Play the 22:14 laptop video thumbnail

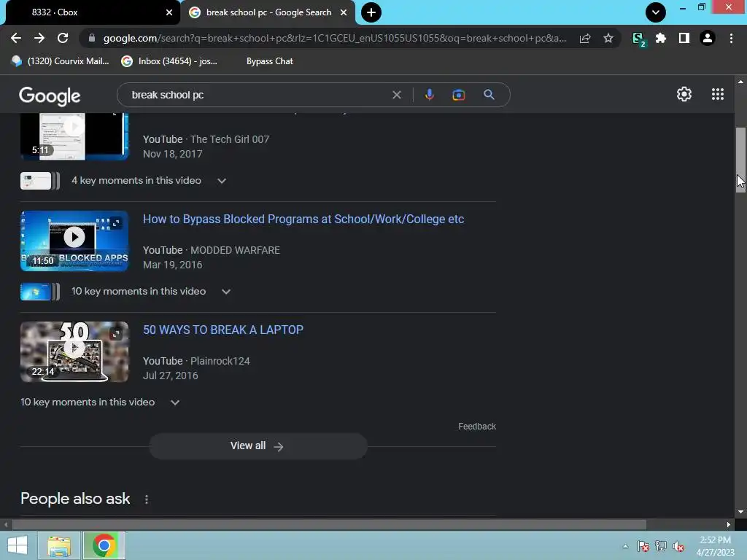[74, 352]
